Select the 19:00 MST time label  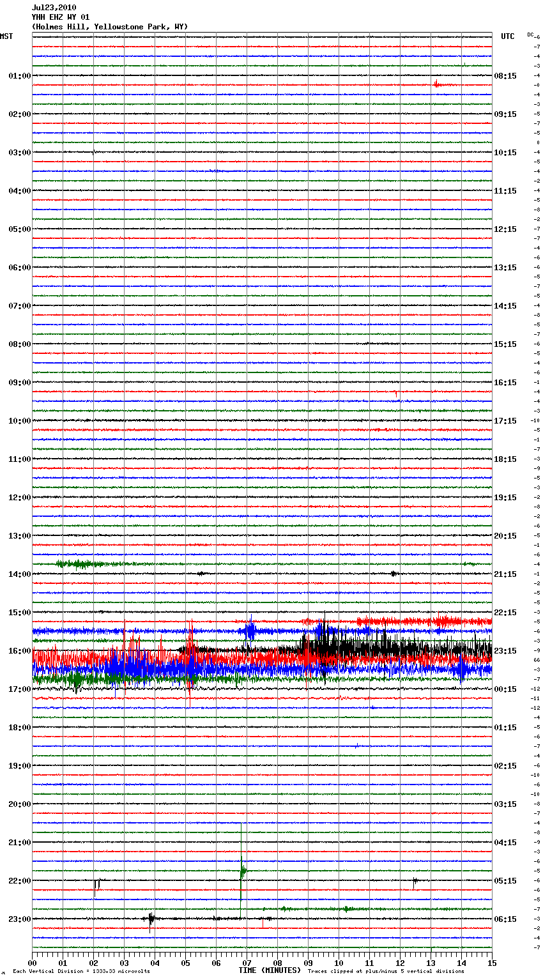coord(20,766)
